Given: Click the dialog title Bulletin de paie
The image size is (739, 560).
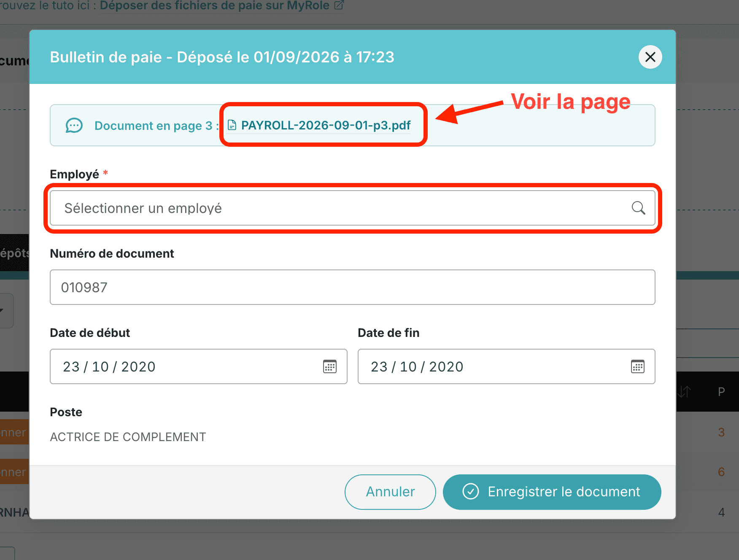Looking at the screenshot, I should [222, 57].
